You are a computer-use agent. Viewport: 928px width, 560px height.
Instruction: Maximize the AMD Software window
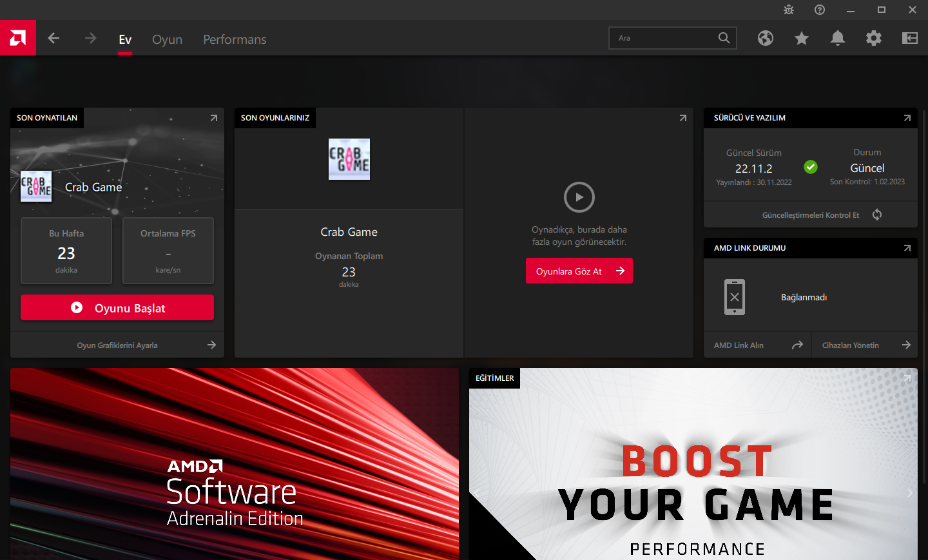pos(882,10)
